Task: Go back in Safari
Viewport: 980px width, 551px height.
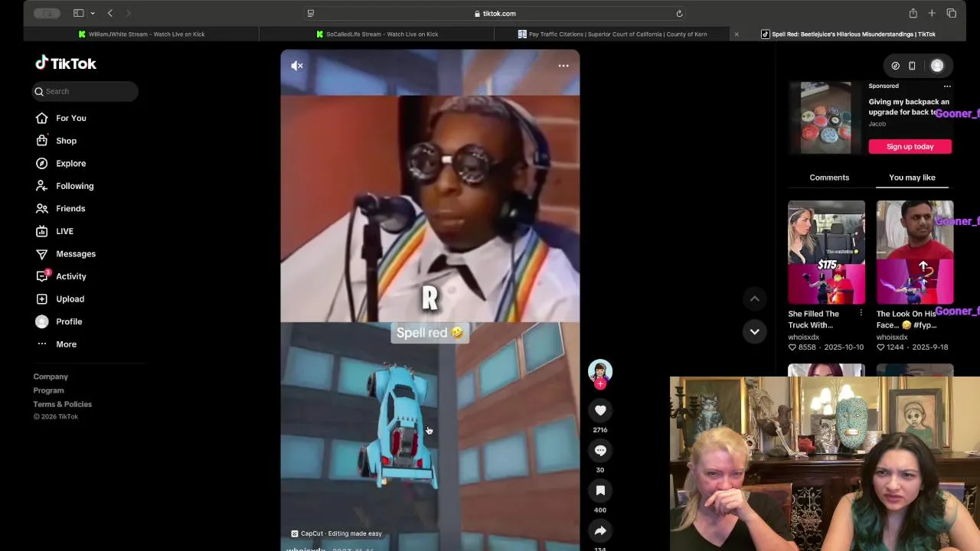Action: point(110,13)
